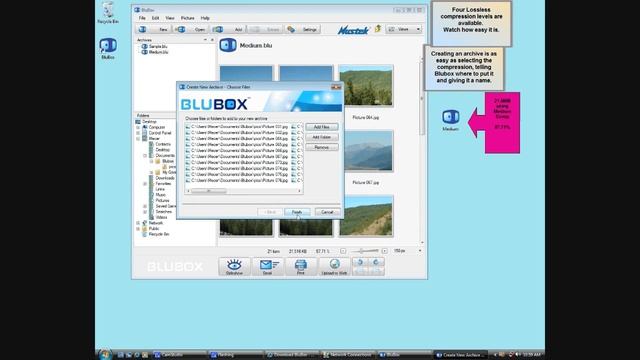Click the Add Folder button in dialog
640x360 pixels.
pyautogui.click(x=322, y=137)
